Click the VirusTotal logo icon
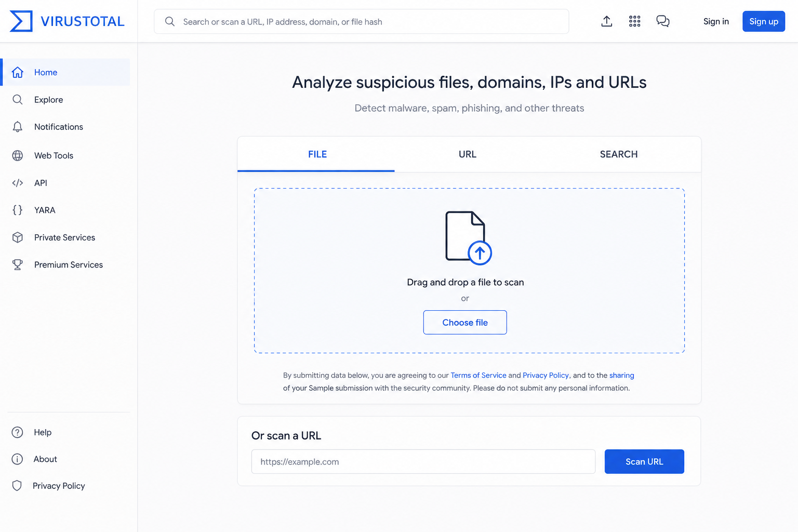The width and height of the screenshot is (798, 532). [21, 21]
